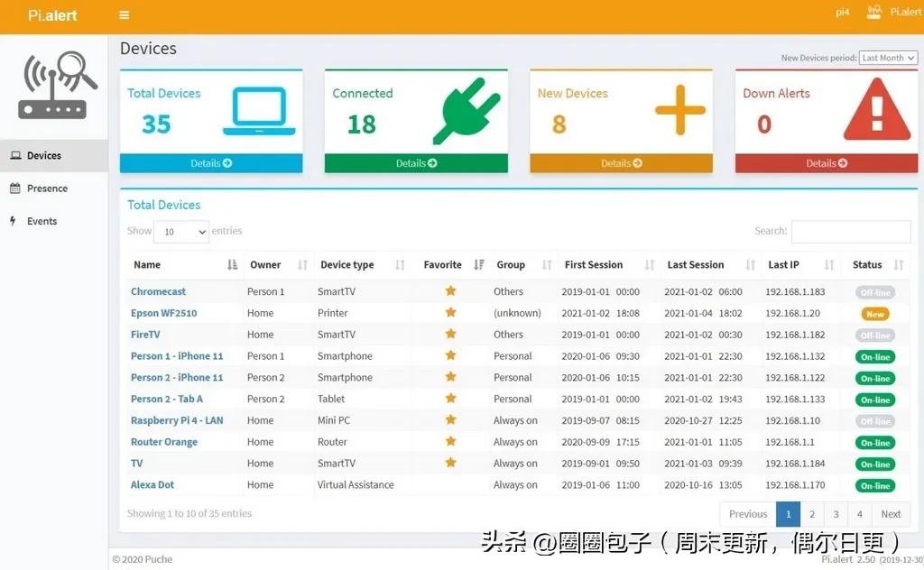Open Devices in the sidebar

[x=53, y=155]
